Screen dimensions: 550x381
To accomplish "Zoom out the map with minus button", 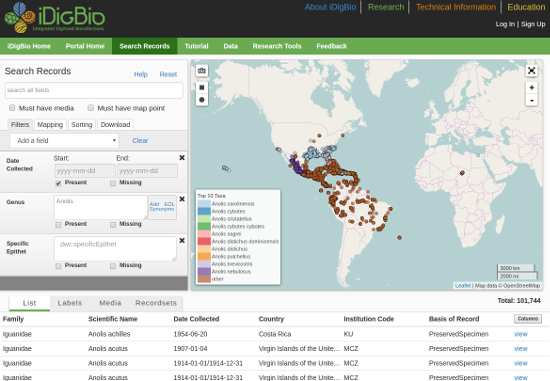I will pyautogui.click(x=532, y=100).
